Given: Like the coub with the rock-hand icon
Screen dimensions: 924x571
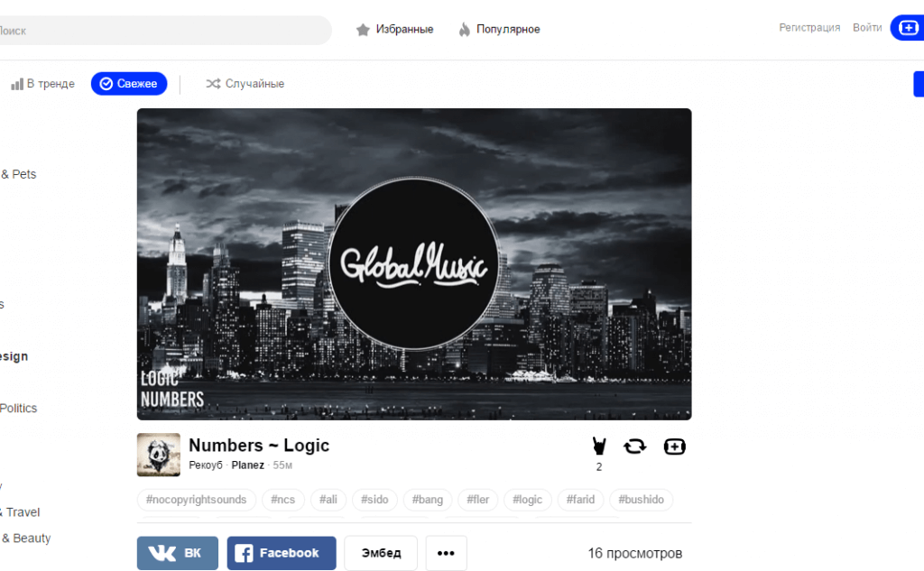Looking at the screenshot, I should pyautogui.click(x=599, y=447).
